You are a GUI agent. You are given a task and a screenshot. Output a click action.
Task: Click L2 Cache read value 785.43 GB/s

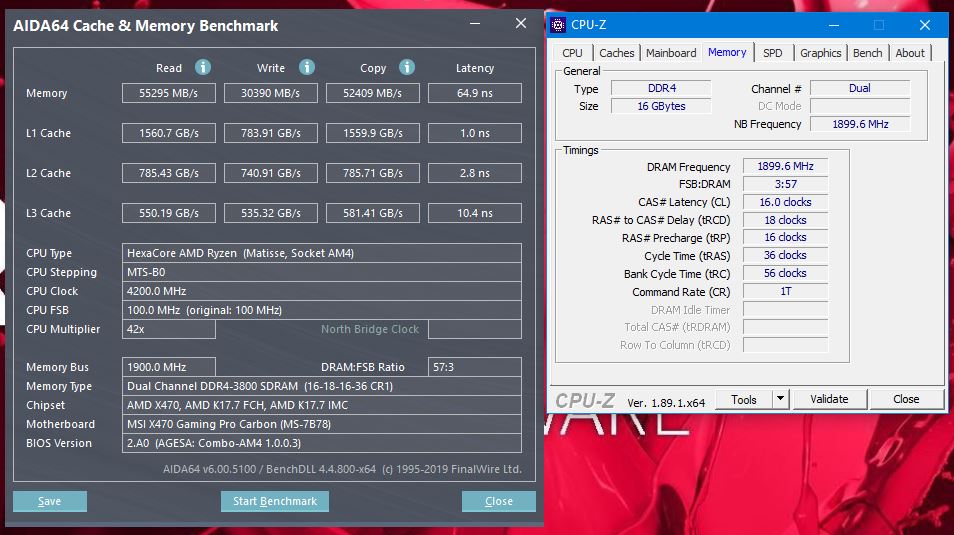click(169, 173)
